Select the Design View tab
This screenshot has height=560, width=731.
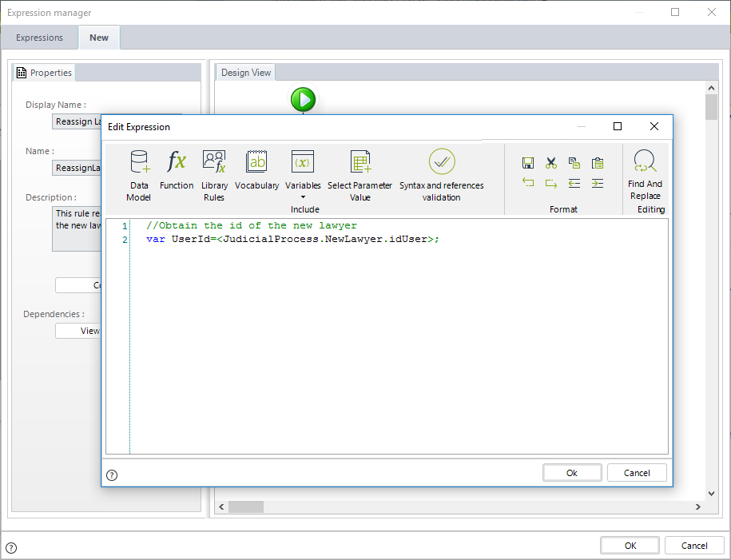click(x=246, y=73)
